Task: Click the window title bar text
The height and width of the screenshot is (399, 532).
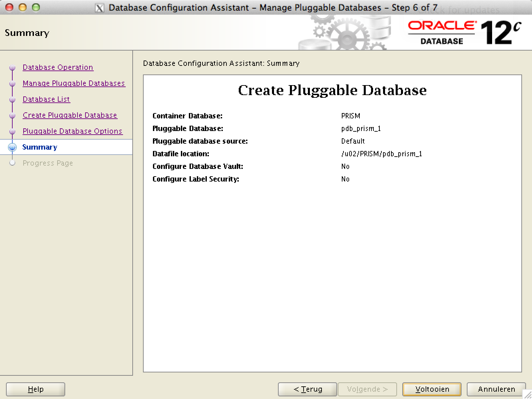Action: (x=273, y=8)
